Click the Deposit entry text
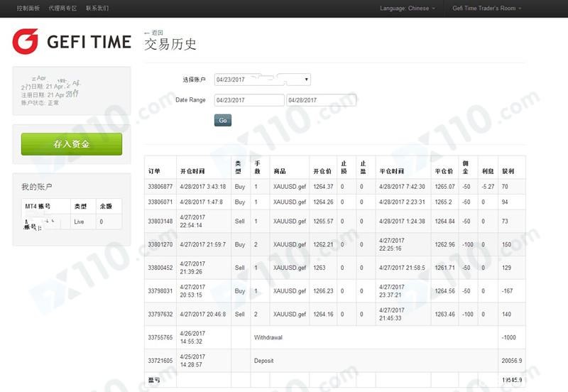Image resolution: width=568 pixels, height=392 pixels. (263, 361)
